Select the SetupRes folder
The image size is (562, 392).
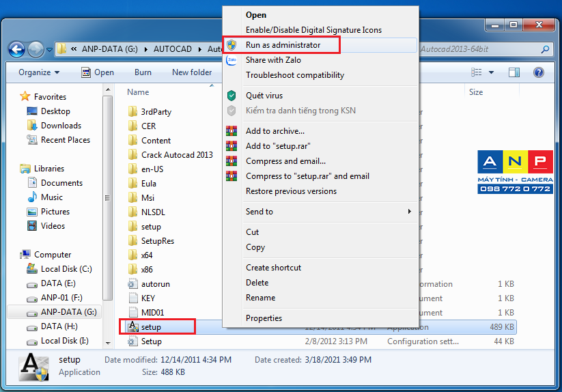click(x=151, y=241)
